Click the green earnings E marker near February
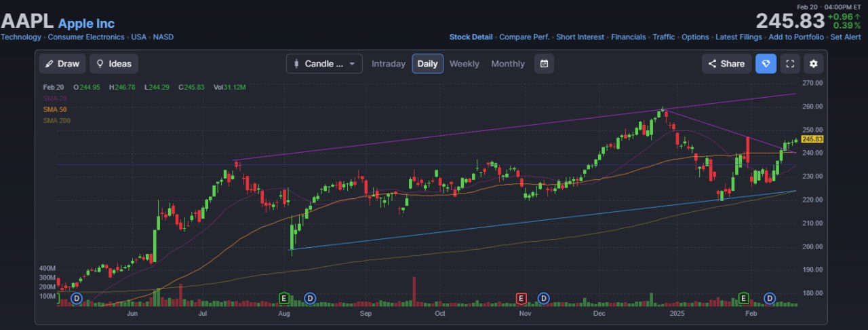The height and width of the screenshot is (330, 868). [743, 298]
